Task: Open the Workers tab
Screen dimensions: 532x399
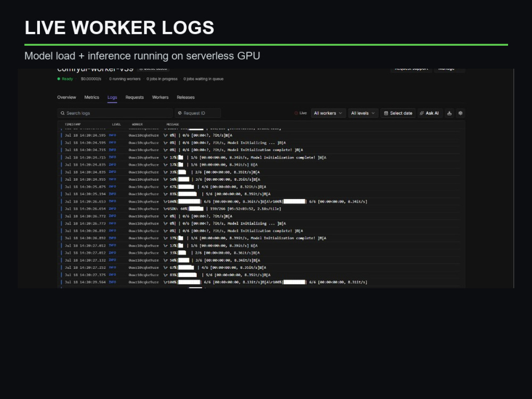Action: coord(160,97)
